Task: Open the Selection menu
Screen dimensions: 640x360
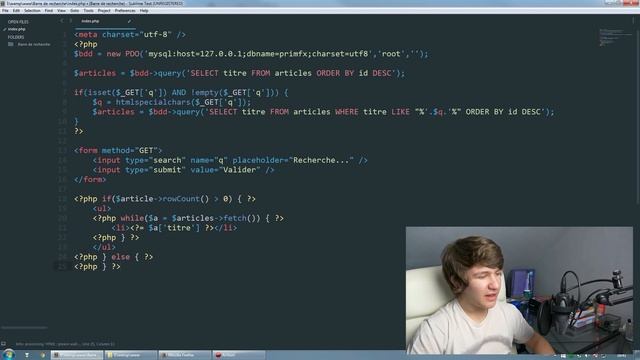Action: 32,11
